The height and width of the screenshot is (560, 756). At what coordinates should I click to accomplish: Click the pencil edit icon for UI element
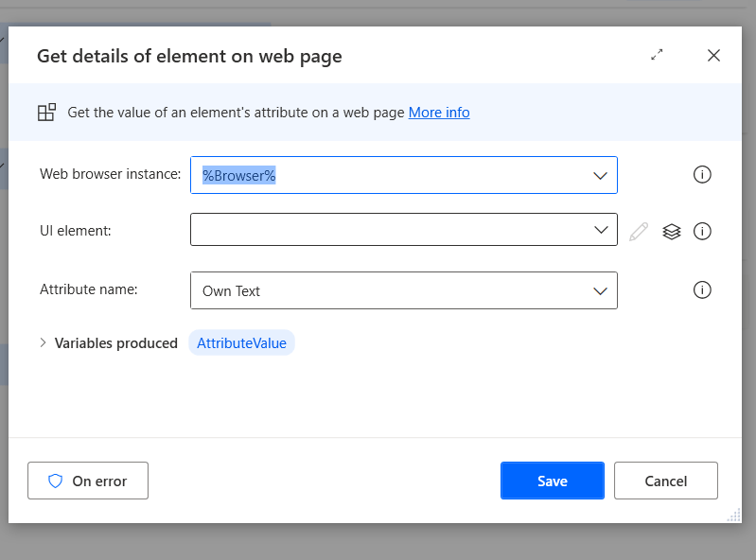click(x=639, y=231)
